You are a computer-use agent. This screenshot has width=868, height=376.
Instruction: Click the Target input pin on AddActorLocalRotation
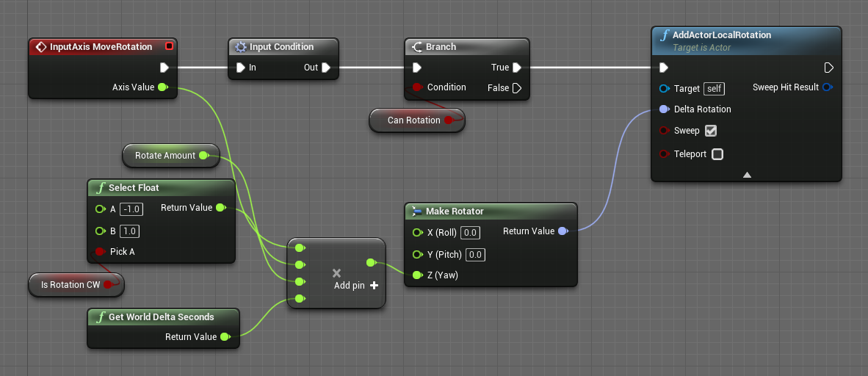pyautogui.click(x=664, y=89)
